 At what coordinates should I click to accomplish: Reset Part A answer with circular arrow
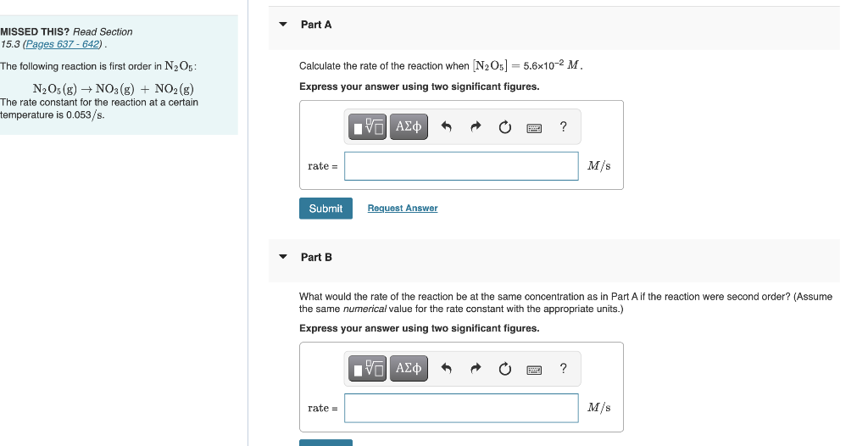(505, 127)
